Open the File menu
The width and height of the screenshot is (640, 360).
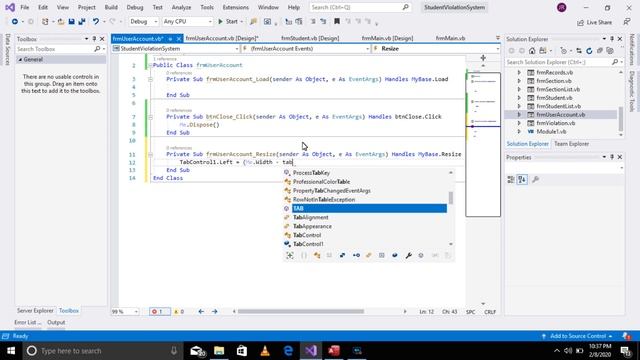click(24, 7)
